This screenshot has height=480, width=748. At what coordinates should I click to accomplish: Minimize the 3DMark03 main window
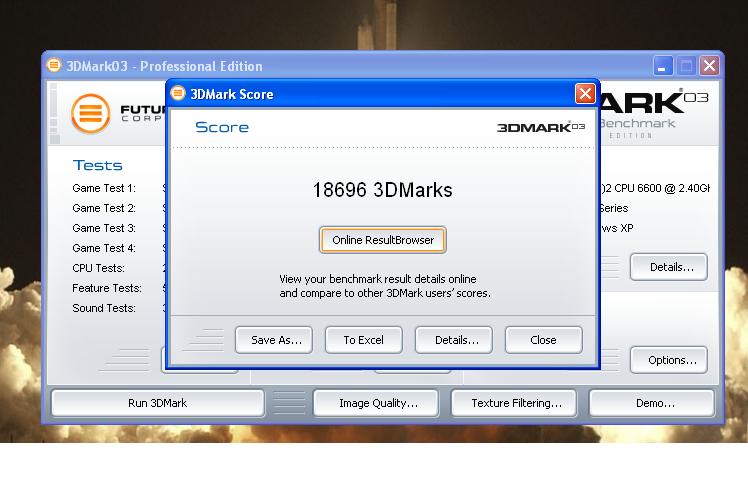(x=663, y=66)
